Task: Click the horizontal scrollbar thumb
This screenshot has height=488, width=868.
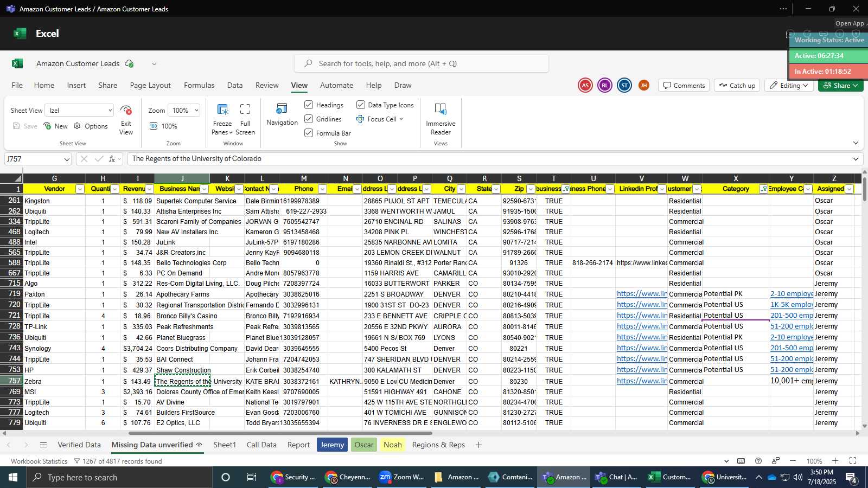Action: click(x=280, y=433)
